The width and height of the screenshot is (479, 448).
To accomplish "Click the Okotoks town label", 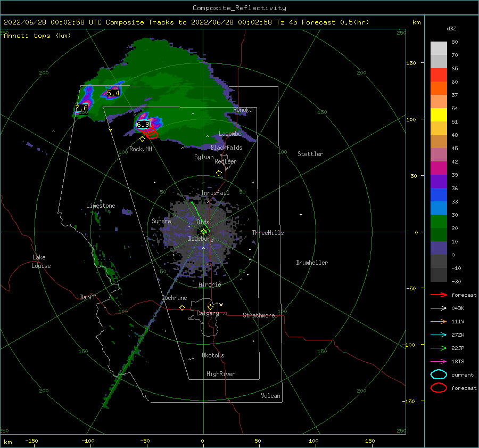I will [x=213, y=355].
